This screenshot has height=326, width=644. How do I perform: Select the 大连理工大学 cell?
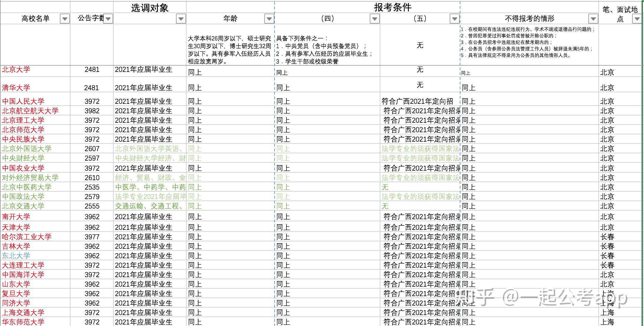pos(35,265)
